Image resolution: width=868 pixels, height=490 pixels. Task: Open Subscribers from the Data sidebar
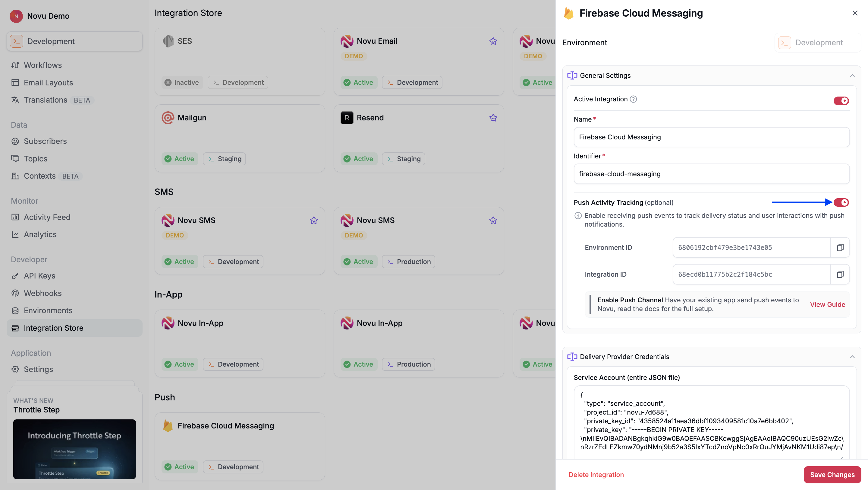(x=45, y=141)
